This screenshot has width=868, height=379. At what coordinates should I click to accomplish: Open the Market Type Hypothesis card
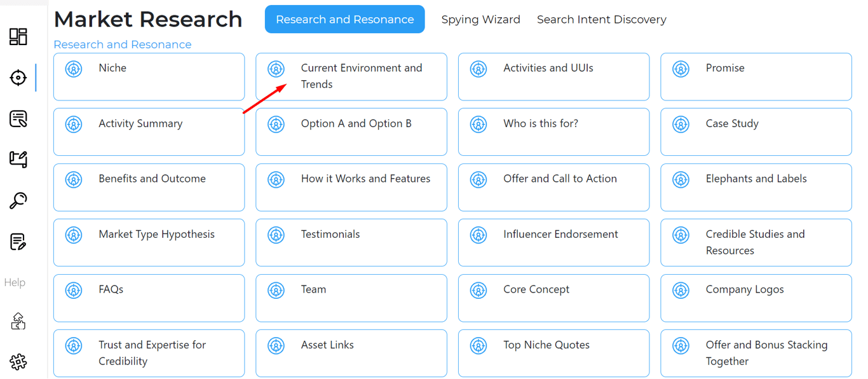(149, 243)
